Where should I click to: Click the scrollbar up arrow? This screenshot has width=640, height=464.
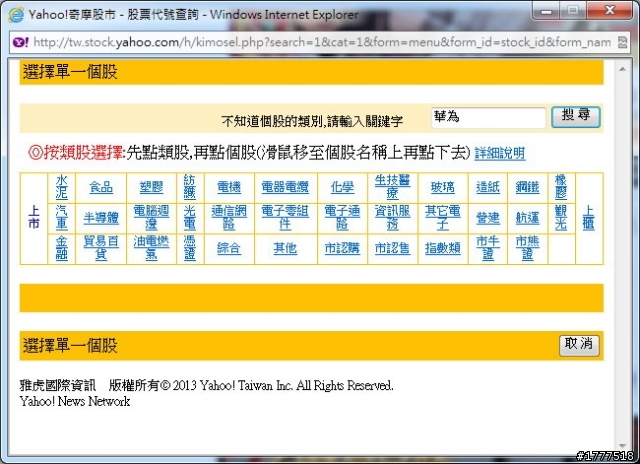pyautogui.click(x=622, y=69)
